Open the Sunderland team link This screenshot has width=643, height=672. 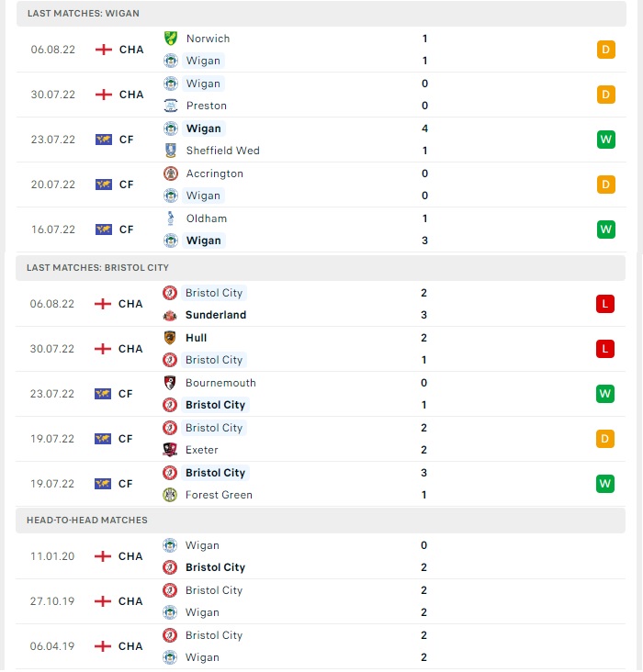click(x=216, y=315)
